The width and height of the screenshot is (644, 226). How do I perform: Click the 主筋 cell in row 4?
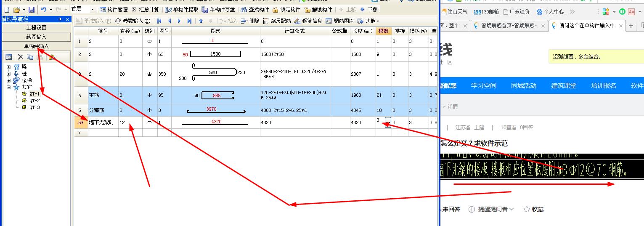tap(103, 95)
